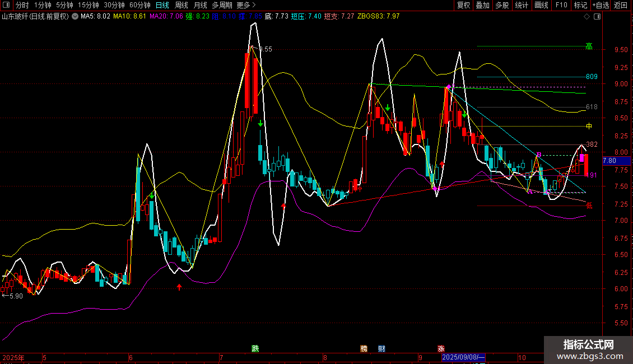Toggle the 叠加 overlay button

(x=482, y=6)
